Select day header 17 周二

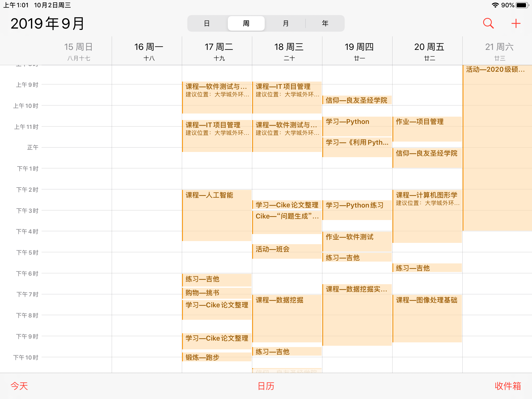219,51
